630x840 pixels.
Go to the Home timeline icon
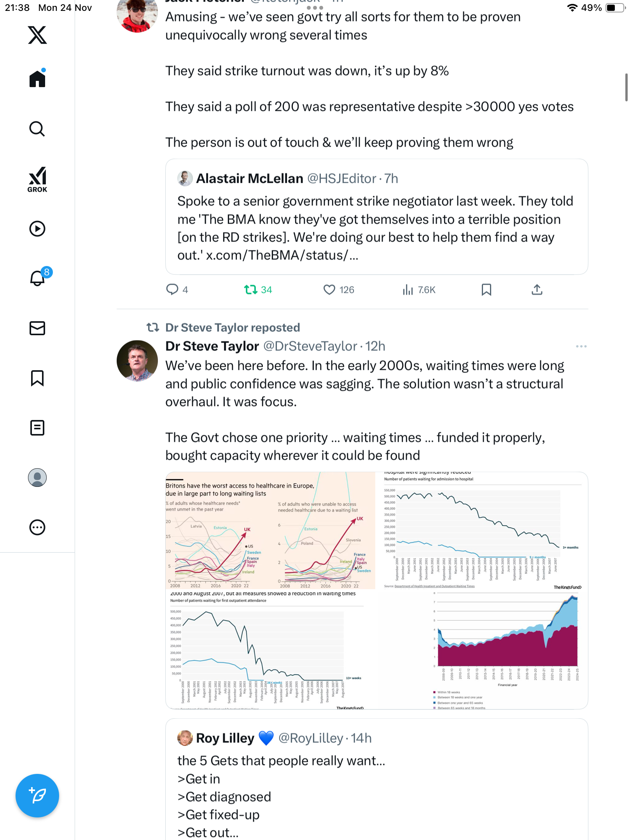pos(37,79)
